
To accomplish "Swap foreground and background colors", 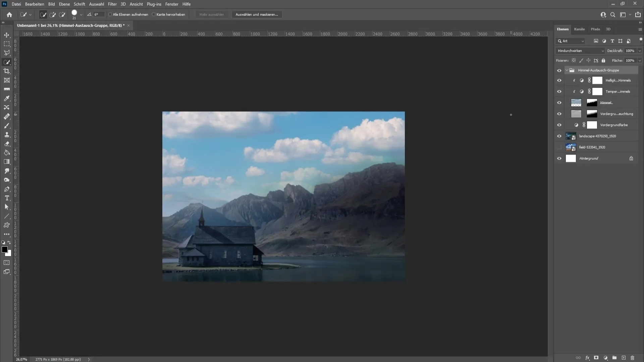I will click(9, 242).
